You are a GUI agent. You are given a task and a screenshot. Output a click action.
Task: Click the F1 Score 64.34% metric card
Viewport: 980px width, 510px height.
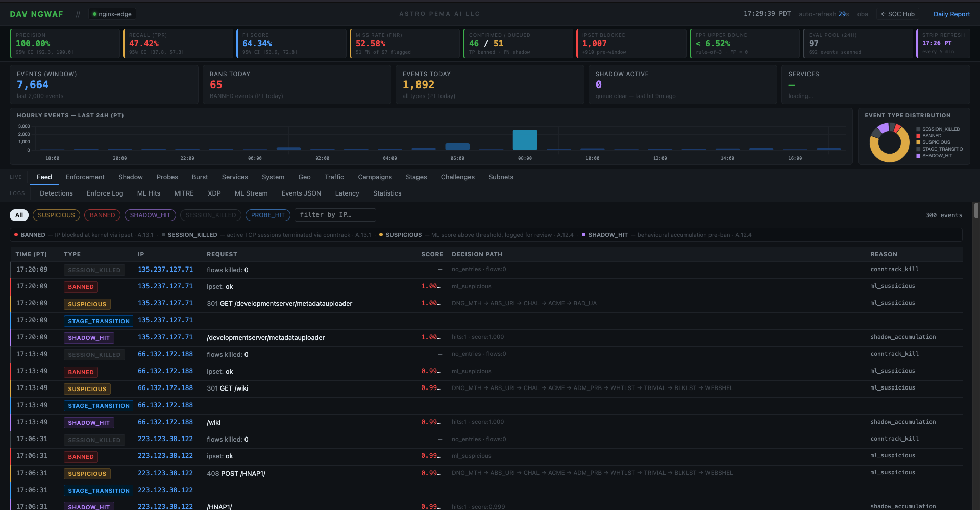(x=291, y=43)
